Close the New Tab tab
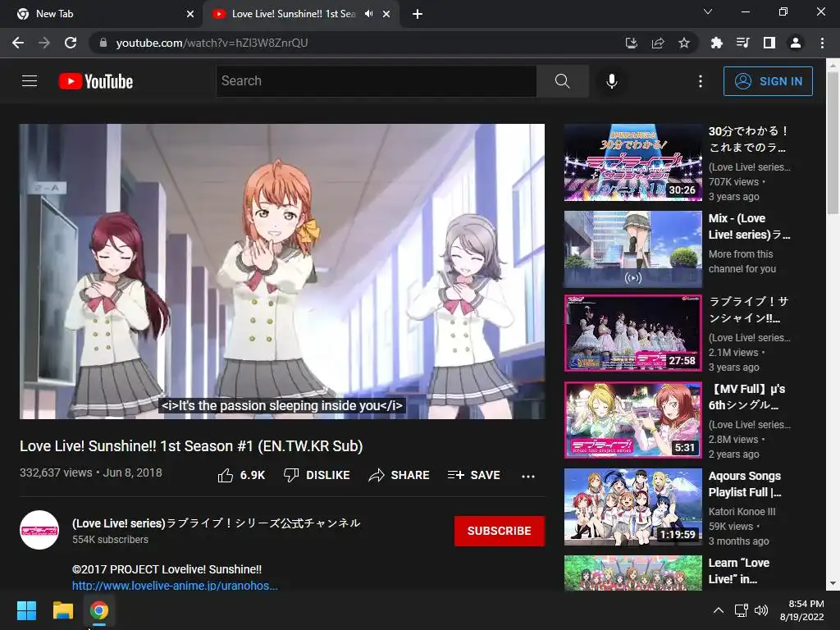Image resolution: width=840 pixels, height=630 pixels. (x=190, y=14)
